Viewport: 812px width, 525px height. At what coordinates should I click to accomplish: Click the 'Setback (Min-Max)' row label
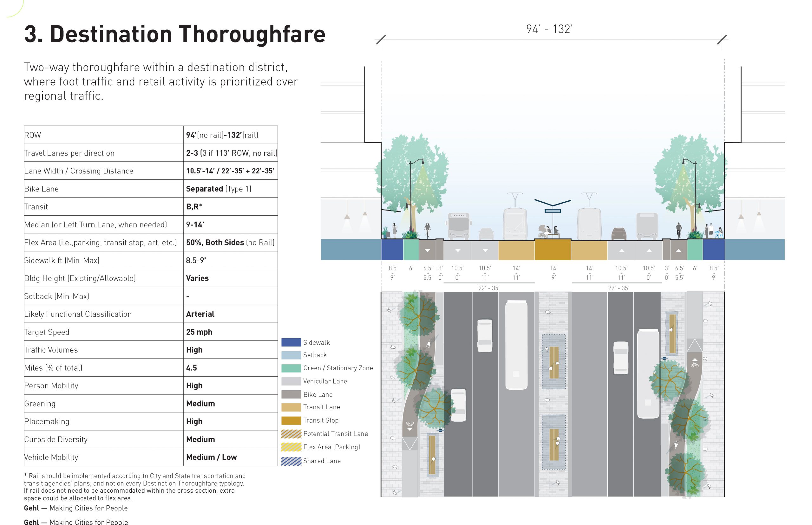pyautogui.click(x=56, y=296)
